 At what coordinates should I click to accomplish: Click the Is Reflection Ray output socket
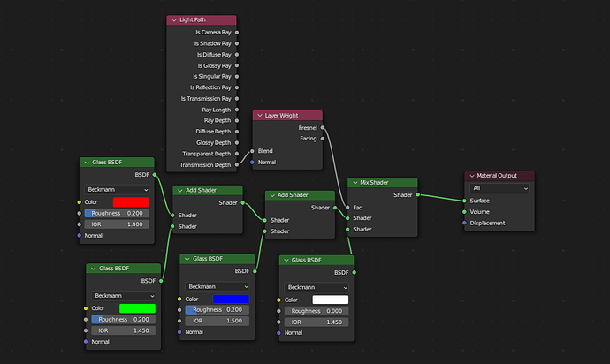(x=237, y=87)
